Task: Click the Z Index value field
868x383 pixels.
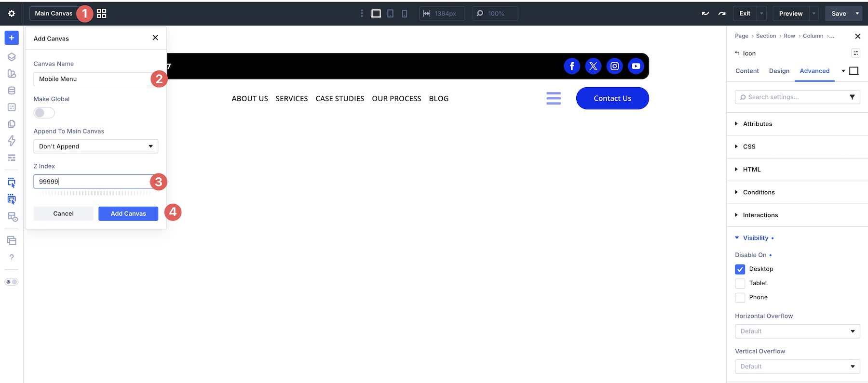Action: point(96,182)
